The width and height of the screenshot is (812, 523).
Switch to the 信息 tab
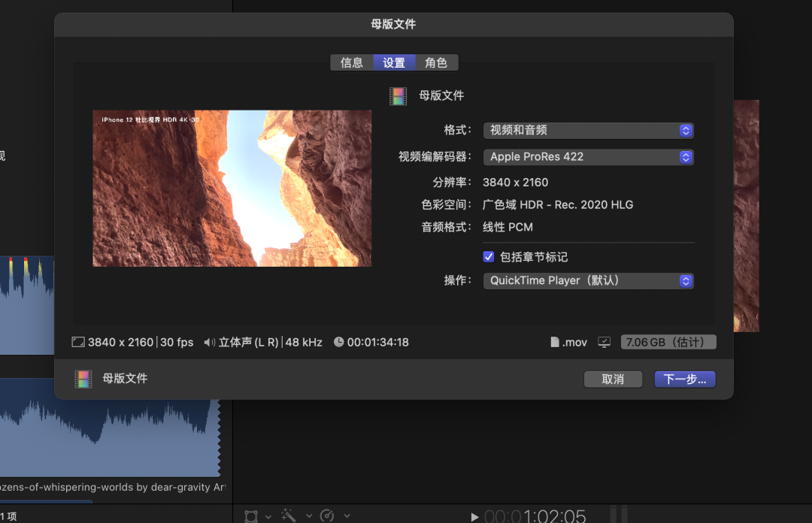(351, 62)
